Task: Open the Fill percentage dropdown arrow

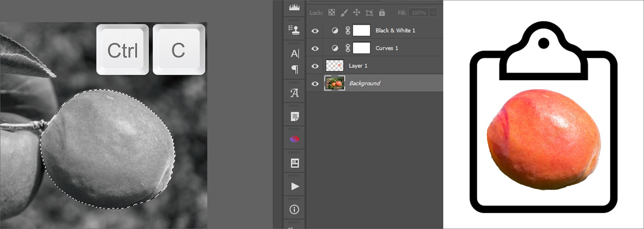Action: click(433, 13)
